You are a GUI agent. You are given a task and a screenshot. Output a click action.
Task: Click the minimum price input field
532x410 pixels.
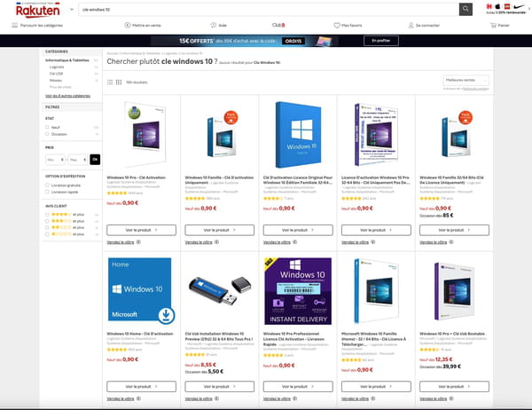[x=55, y=160]
